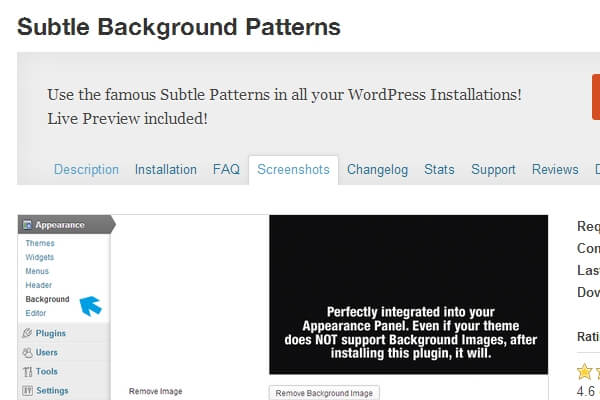Click the orange button beside the description
The height and width of the screenshot is (400, 600).
(596, 97)
